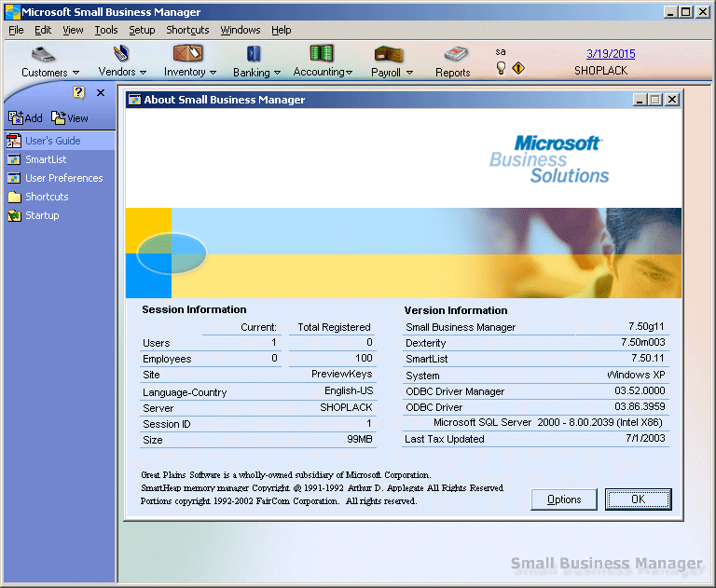The image size is (716, 588).
Task: Click the Options button
Action: click(x=564, y=499)
